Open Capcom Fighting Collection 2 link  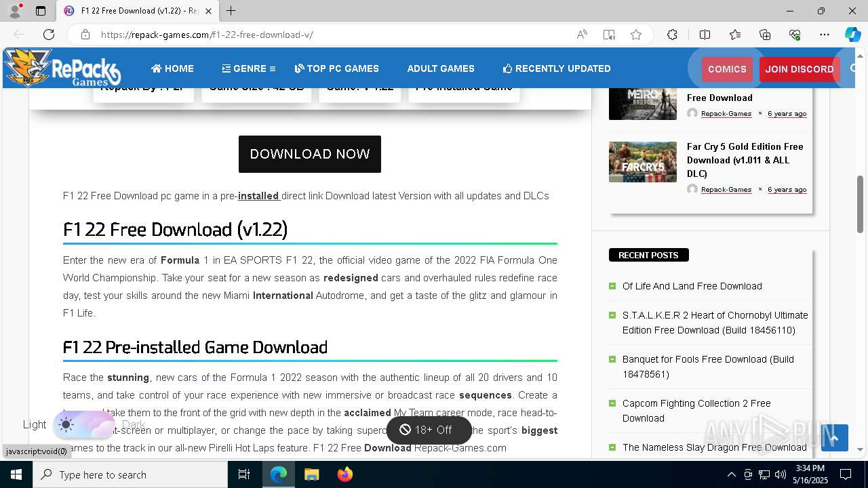click(696, 411)
